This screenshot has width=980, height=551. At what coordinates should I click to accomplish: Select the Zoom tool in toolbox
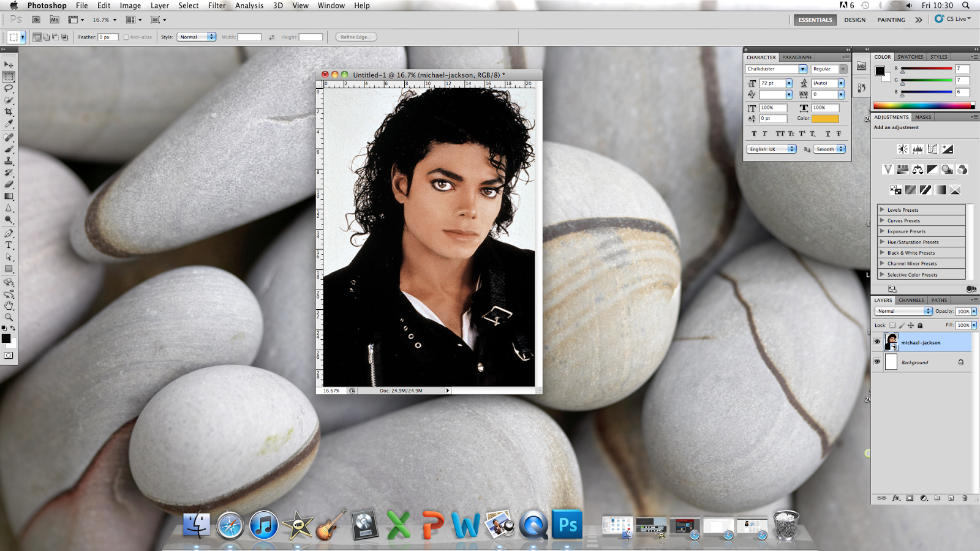(9, 317)
